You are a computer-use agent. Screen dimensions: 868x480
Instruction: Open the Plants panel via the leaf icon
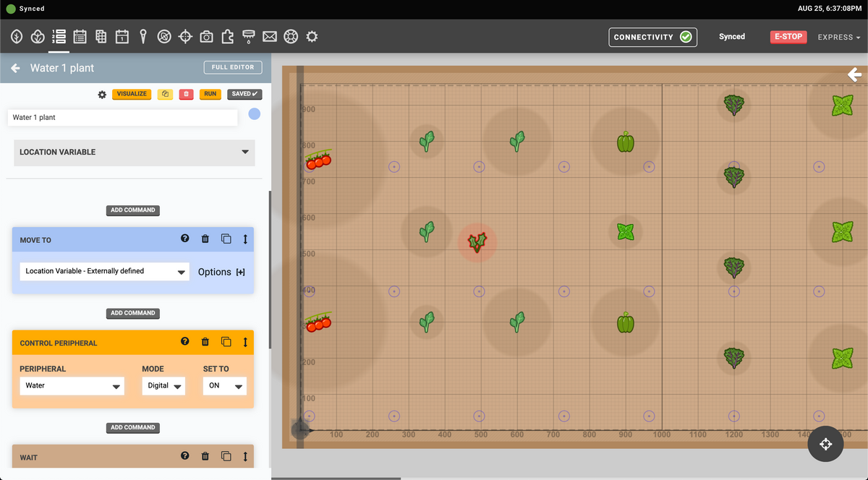click(16, 36)
